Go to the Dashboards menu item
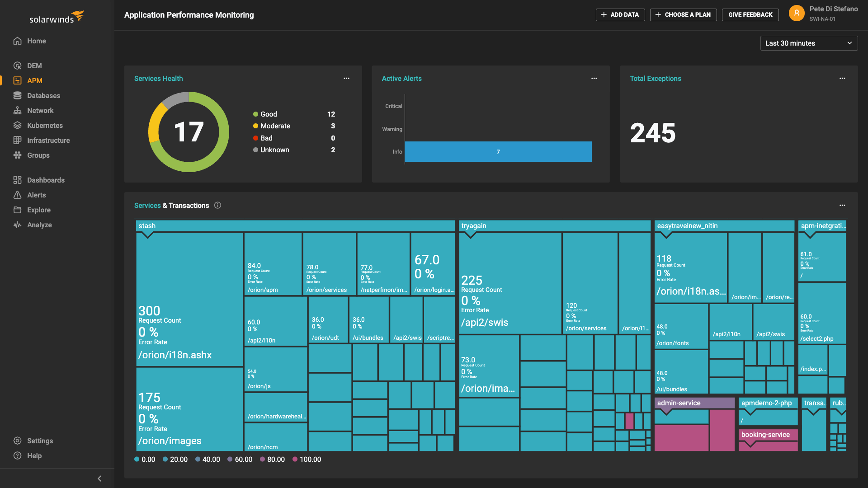The height and width of the screenshot is (488, 868). tap(46, 180)
